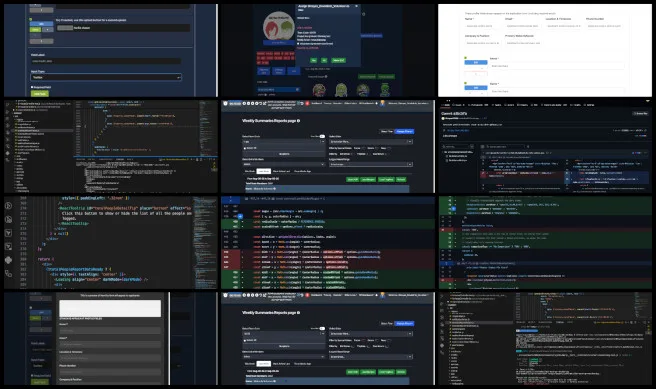Toggle the switch above team code dropdown, upper Weekly Summaries
656x389 pixels.
(x=322, y=136)
